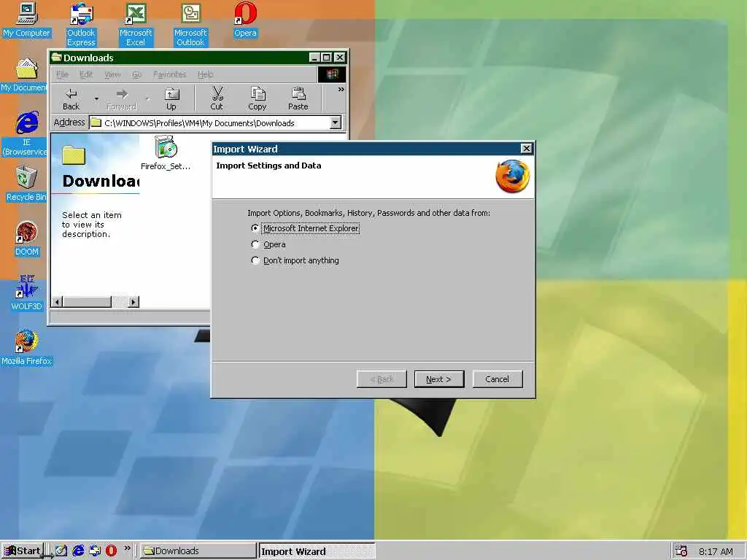Click Show Desktop quick launch icon
This screenshot has height=560, width=747.
(61, 551)
